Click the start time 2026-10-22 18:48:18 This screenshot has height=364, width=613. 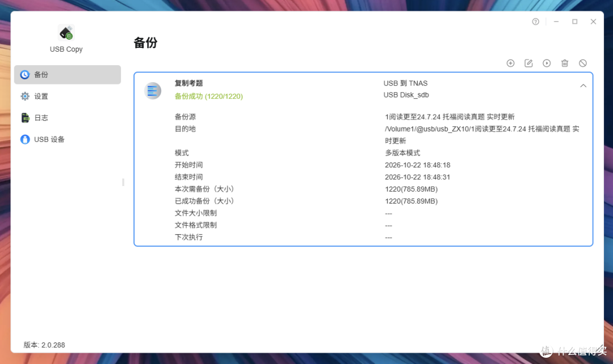point(418,165)
